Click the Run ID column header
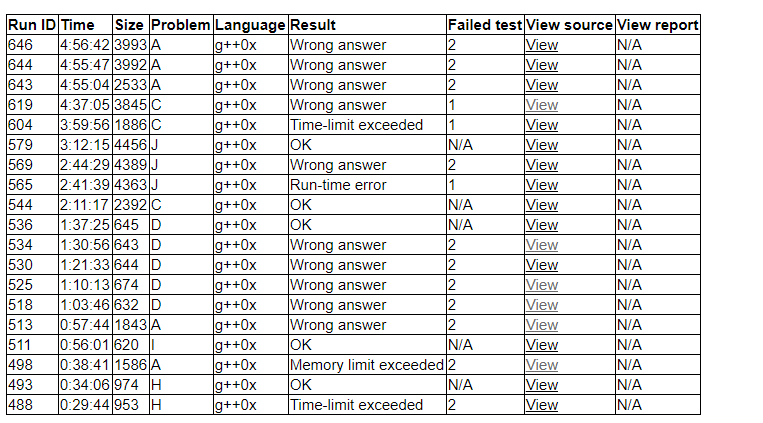763x423 pixels. coord(32,25)
